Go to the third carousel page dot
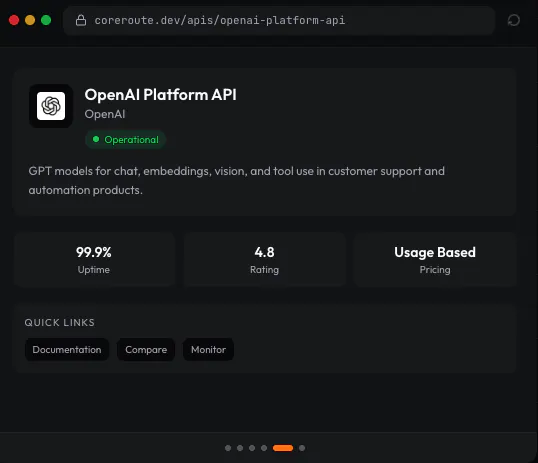The image size is (538, 463). coord(252,448)
